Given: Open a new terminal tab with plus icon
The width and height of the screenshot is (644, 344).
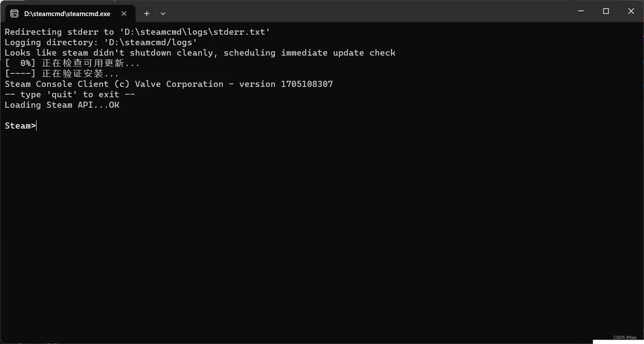Looking at the screenshot, I should pyautogui.click(x=147, y=13).
